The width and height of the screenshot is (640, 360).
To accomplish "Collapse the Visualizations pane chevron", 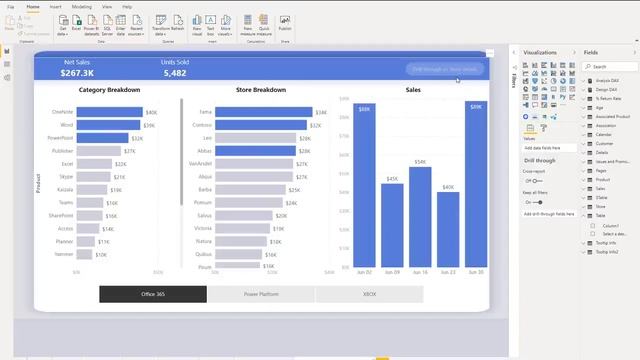I will pyautogui.click(x=574, y=53).
